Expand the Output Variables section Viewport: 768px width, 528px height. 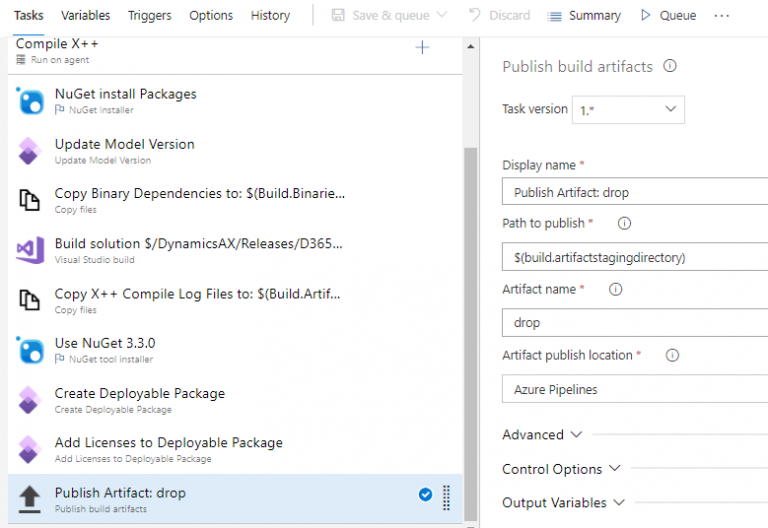[x=563, y=503]
